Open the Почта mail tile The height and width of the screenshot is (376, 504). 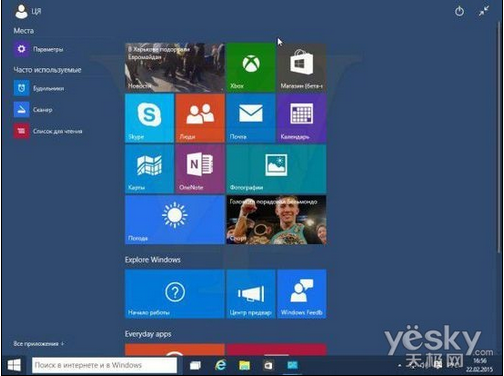pos(251,118)
